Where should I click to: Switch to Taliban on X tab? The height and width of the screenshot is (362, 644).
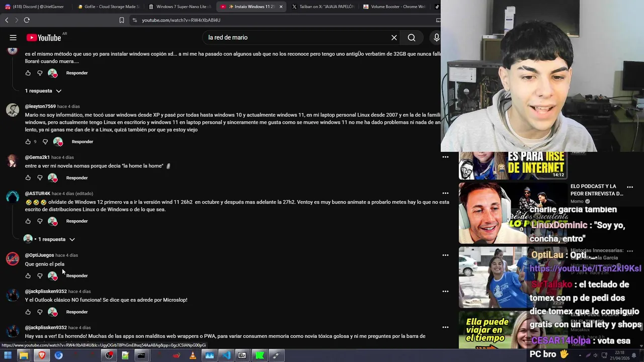point(323,7)
